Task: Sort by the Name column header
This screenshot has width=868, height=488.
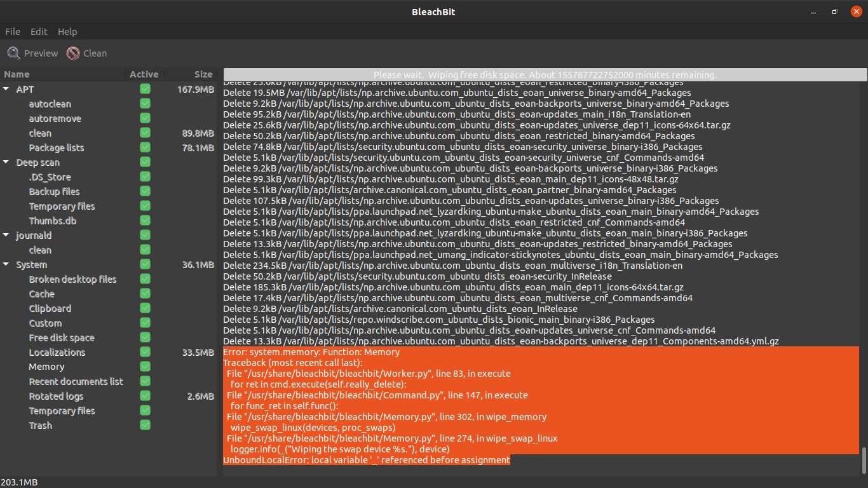Action: pos(62,74)
